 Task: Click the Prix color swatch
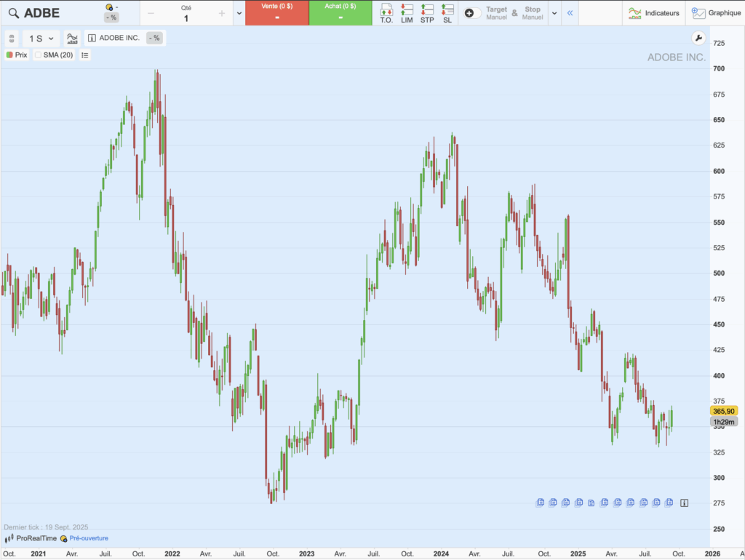(x=9, y=55)
